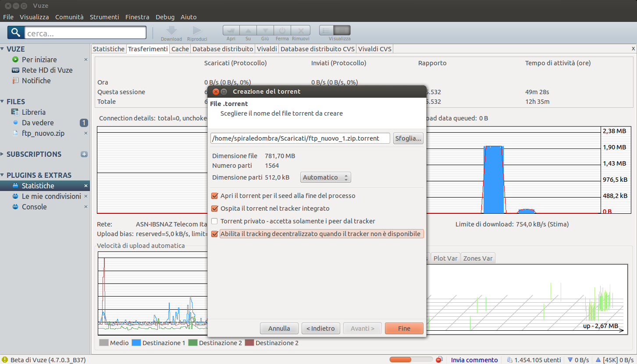Toggle Ospita il torrent nel tracker integrato
The image size is (637, 364).
[x=215, y=209]
